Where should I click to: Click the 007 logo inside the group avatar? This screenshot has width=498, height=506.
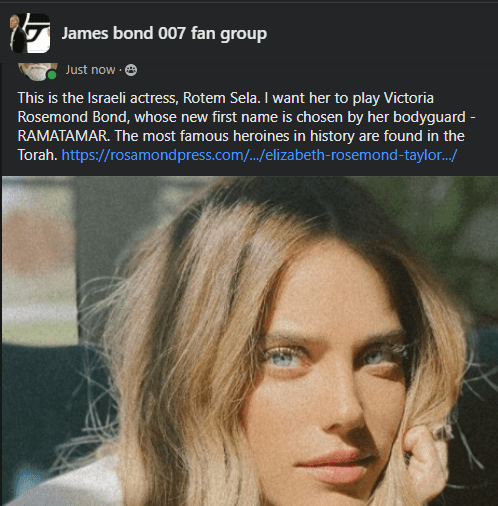(x=37, y=33)
